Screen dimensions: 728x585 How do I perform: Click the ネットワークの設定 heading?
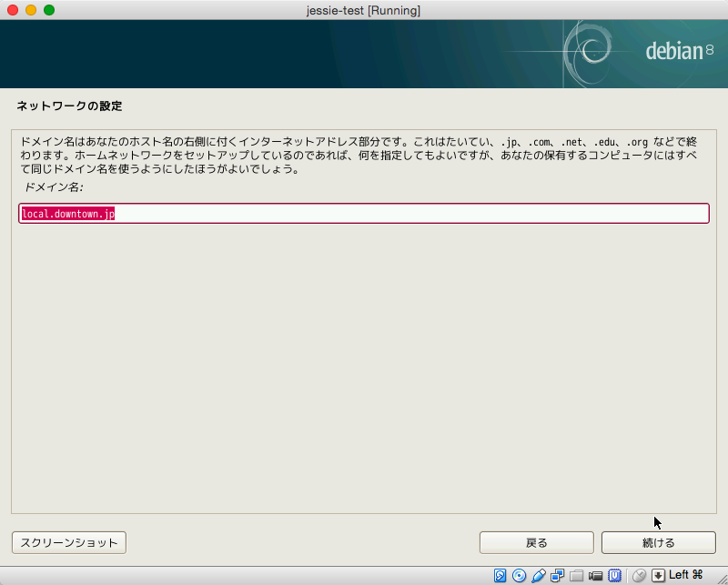point(70,106)
